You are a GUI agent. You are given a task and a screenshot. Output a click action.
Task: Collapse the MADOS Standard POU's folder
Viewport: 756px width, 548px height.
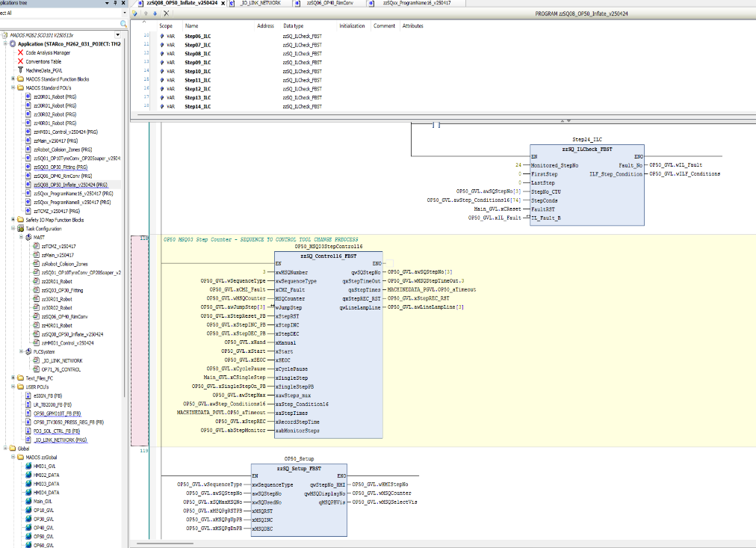(x=14, y=88)
